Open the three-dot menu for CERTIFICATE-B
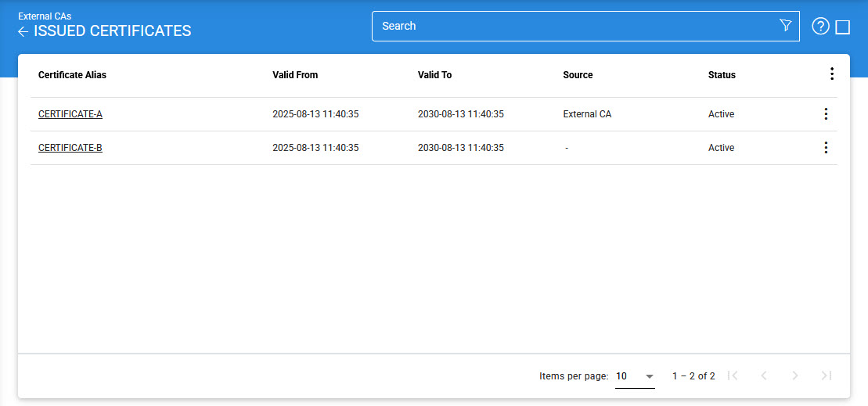 pyautogui.click(x=826, y=148)
